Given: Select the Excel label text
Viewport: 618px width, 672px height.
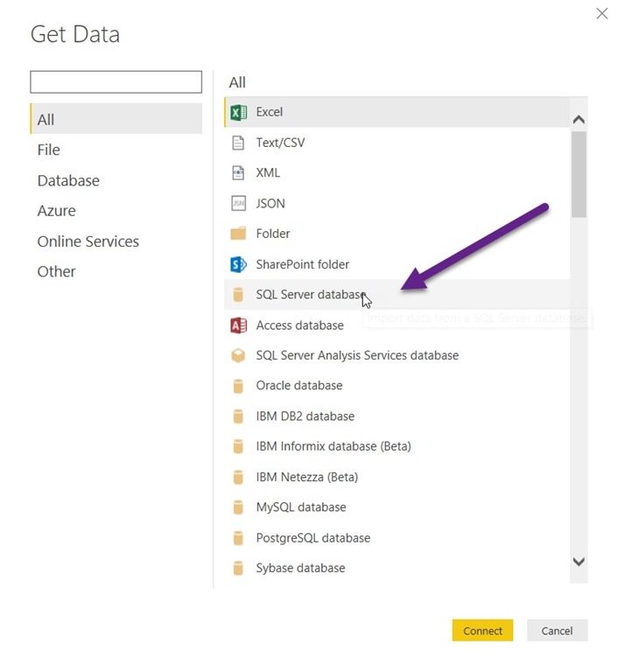Looking at the screenshot, I should click(x=270, y=112).
